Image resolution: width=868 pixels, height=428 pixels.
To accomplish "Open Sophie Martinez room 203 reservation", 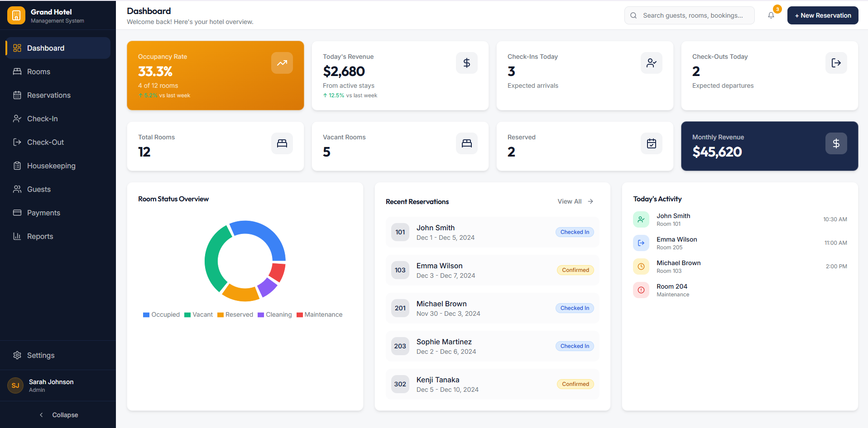I will [x=493, y=346].
